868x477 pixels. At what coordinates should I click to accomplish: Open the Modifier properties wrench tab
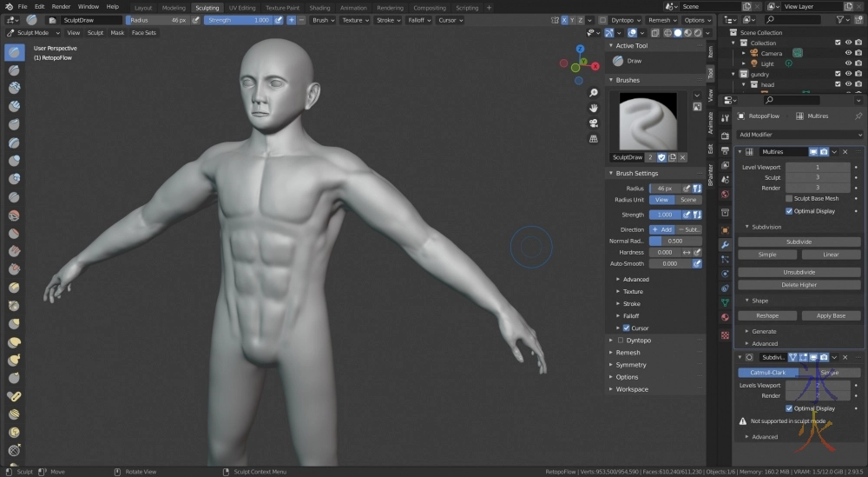tap(725, 245)
